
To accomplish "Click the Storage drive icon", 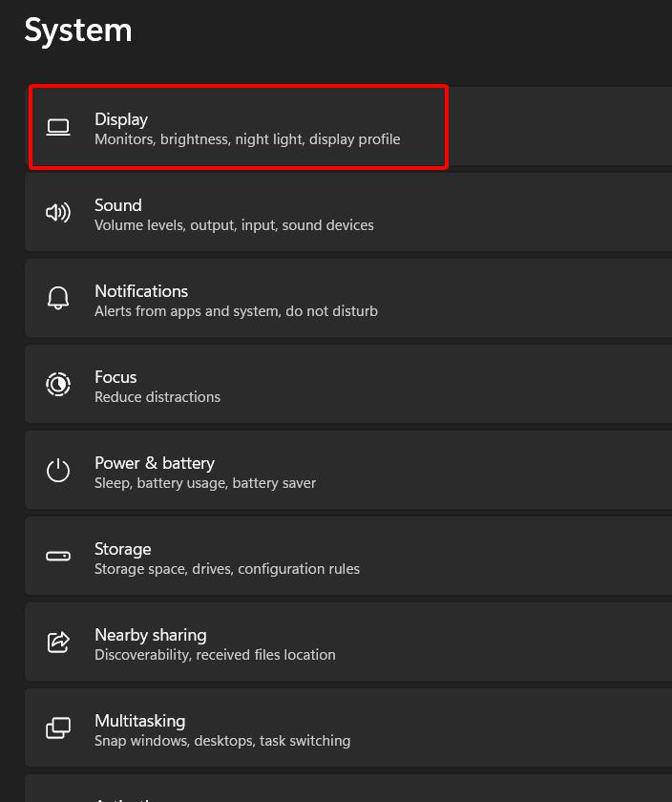I will point(58,556).
